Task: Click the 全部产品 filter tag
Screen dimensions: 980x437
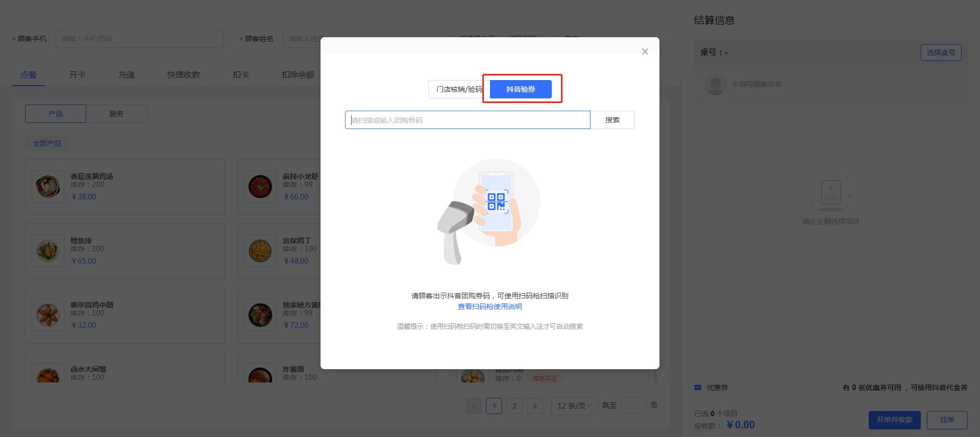Action: [47, 143]
